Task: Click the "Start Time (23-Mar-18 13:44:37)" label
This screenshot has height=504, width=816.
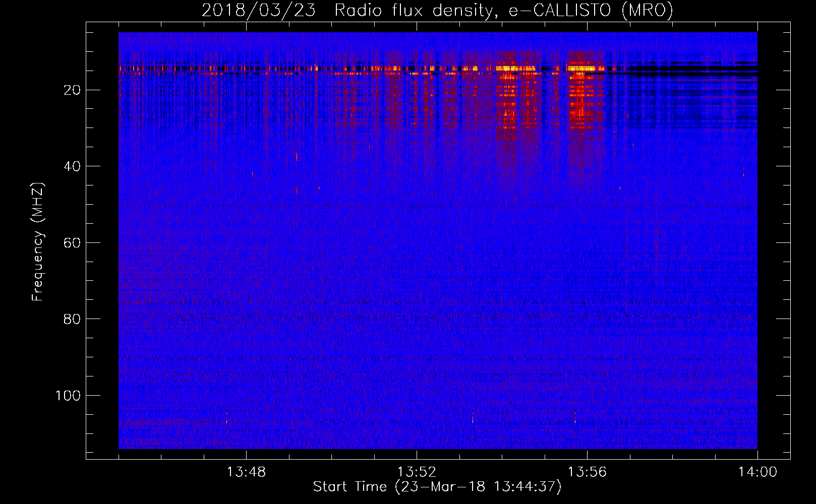Action: pos(437,487)
